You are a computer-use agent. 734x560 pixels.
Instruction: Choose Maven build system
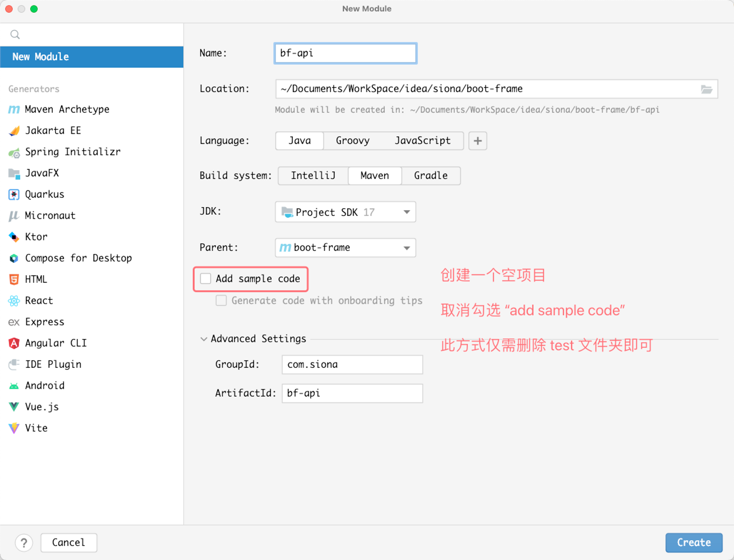[375, 176]
